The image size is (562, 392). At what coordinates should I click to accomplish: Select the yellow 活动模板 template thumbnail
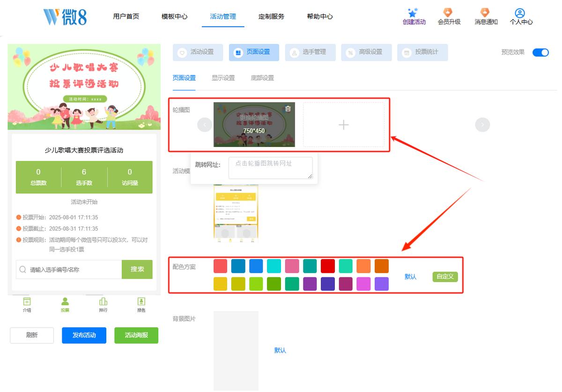click(236, 213)
